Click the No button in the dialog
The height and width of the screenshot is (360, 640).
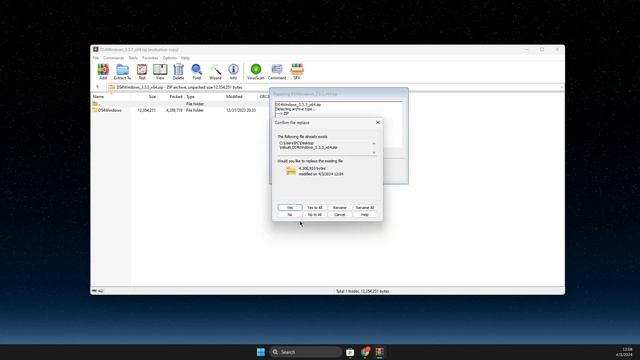coord(290,215)
